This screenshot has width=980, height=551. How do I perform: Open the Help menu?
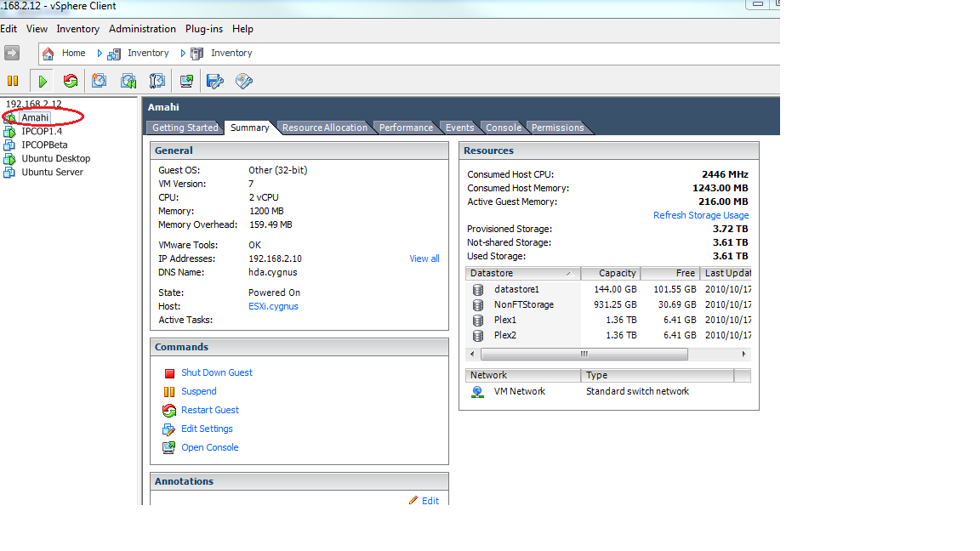(242, 29)
